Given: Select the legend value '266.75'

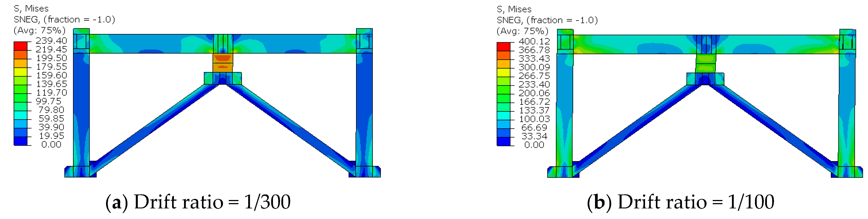Looking at the screenshot, I should click(x=534, y=76).
